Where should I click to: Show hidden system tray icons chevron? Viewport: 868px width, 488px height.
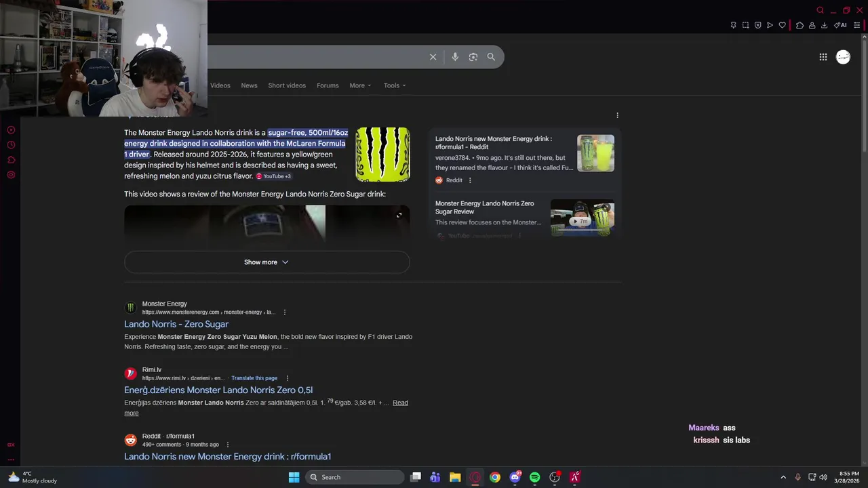point(783,477)
